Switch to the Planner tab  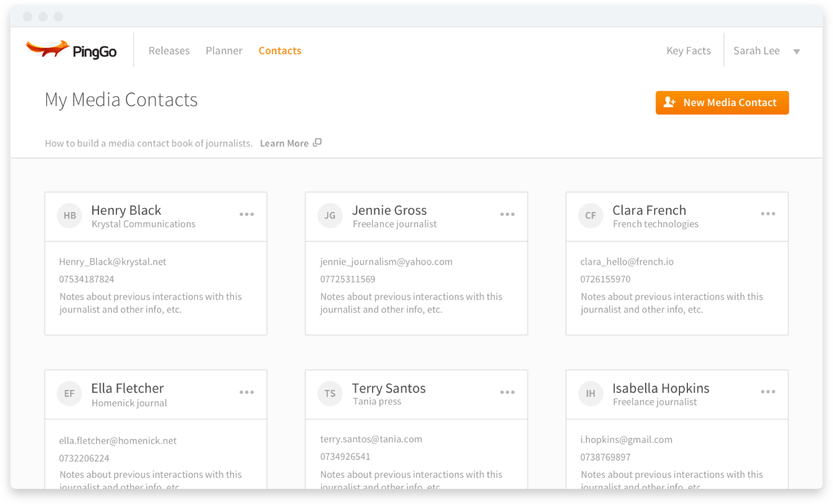coord(224,51)
